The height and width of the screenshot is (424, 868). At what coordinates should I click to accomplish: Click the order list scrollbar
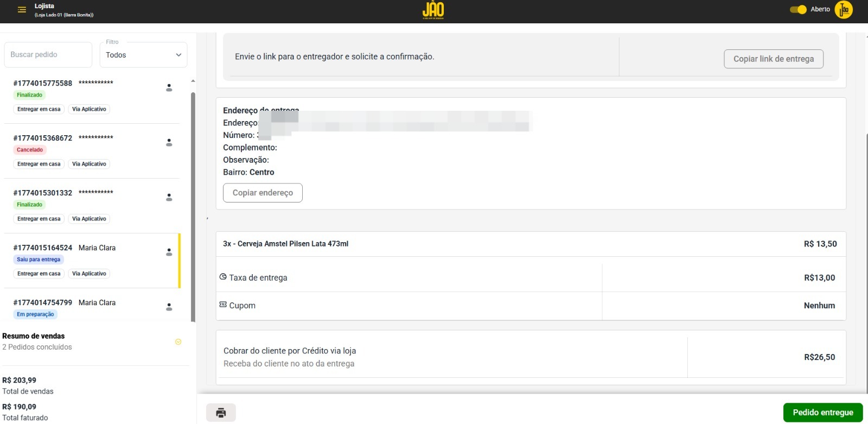tap(193, 206)
